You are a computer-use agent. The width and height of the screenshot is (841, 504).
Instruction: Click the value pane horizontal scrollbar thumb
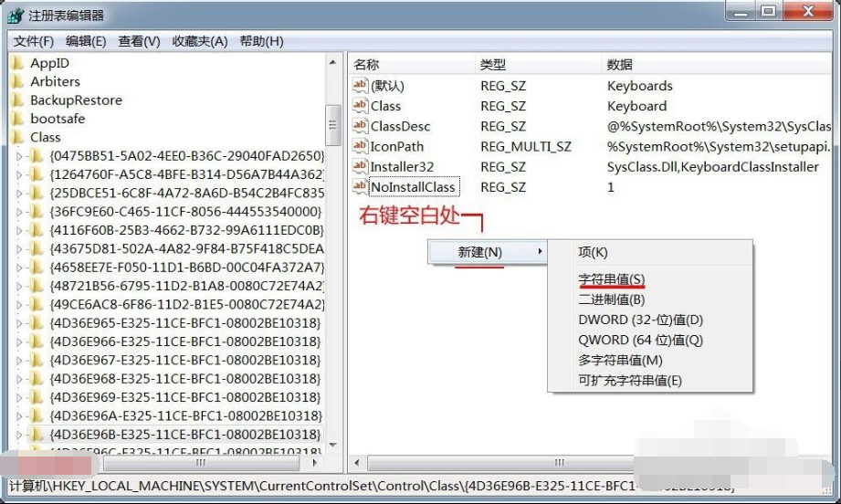[x=558, y=463]
